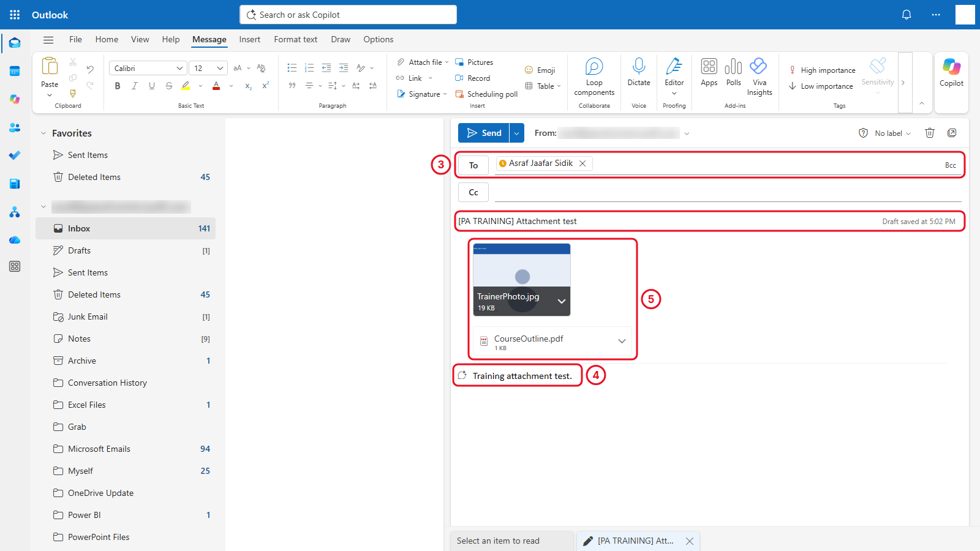Open the Options ribbon tab
Screen dimensions: 980x551
pos(379,39)
